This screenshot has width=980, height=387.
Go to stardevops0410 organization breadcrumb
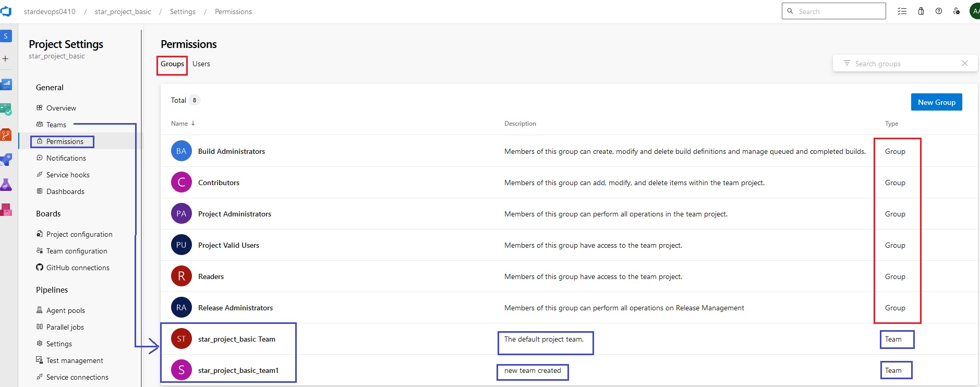pyautogui.click(x=50, y=11)
